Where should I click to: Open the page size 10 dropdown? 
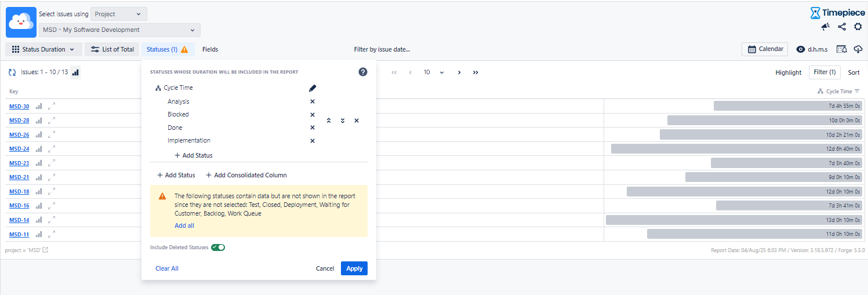pos(433,72)
